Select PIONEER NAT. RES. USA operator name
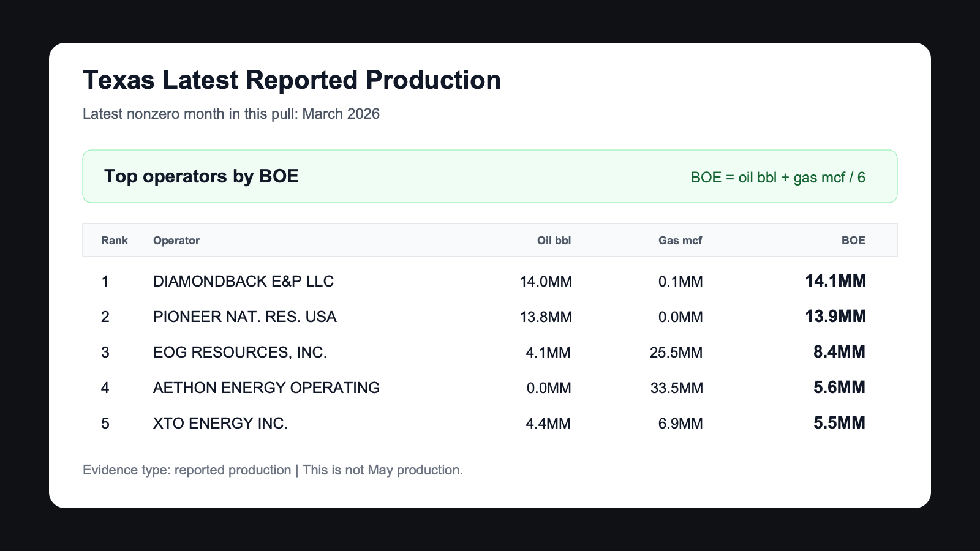 (244, 317)
